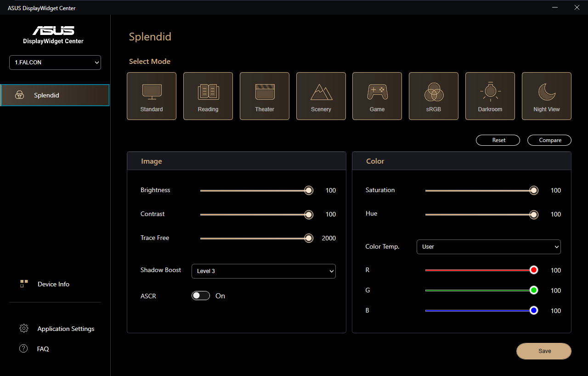This screenshot has height=376, width=588.
Task: Click the Brightness slider handle
Action: pyautogui.click(x=309, y=190)
